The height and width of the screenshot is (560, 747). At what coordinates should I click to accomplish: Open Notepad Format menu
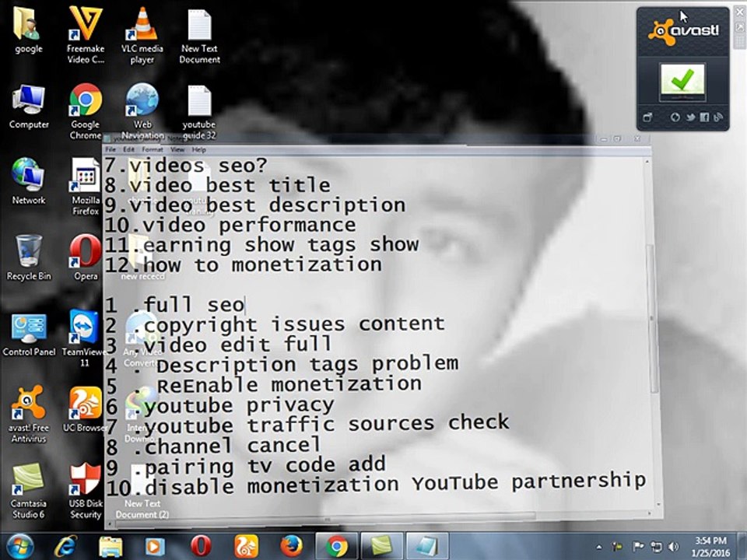(153, 149)
